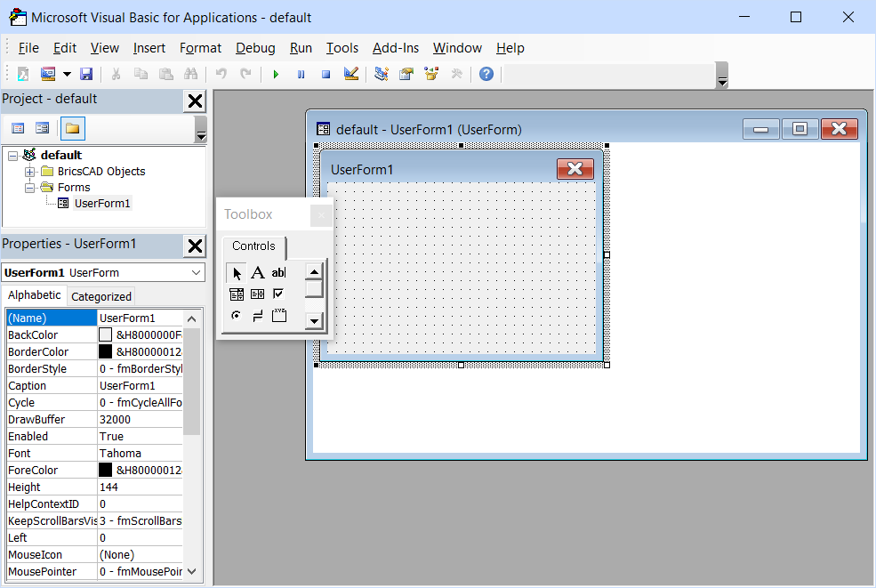Click the Toolbox hammer-and-wrench toolbar icon
This screenshot has height=588, width=876.
[x=456, y=74]
